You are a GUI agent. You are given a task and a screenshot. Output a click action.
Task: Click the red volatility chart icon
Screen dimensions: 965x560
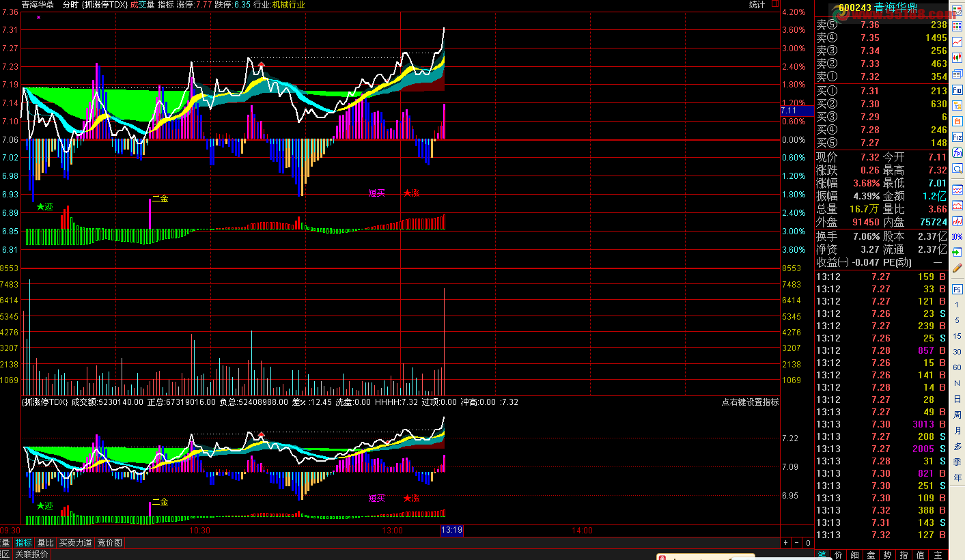tap(957, 221)
